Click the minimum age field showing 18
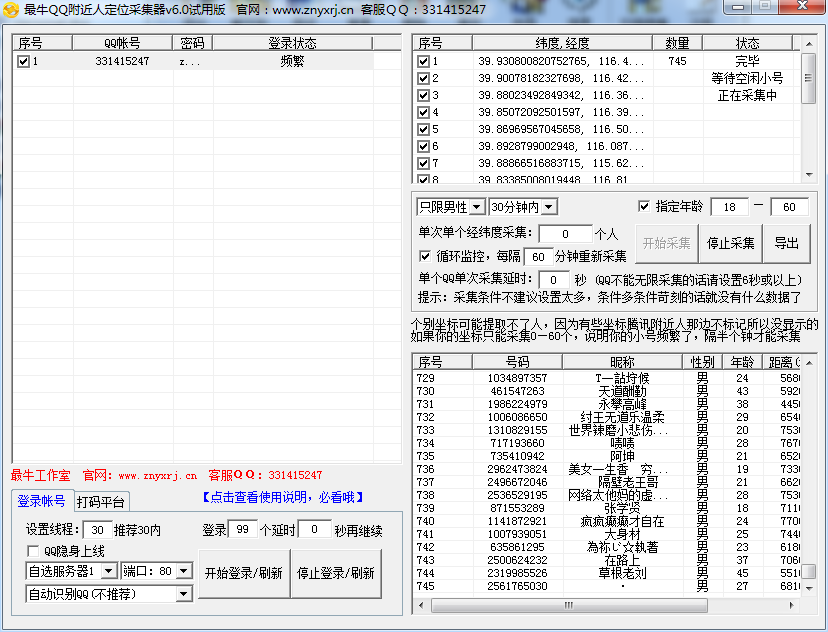 [730, 207]
